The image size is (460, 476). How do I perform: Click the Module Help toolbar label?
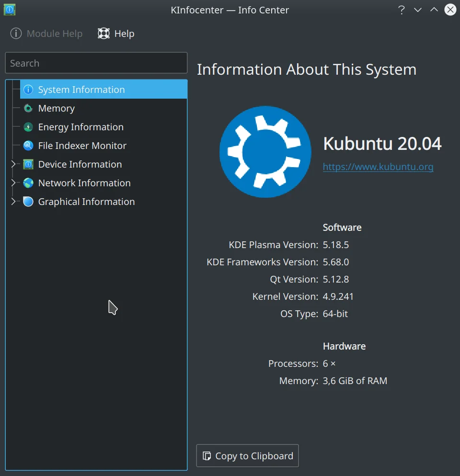pyautogui.click(x=55, y=34)
